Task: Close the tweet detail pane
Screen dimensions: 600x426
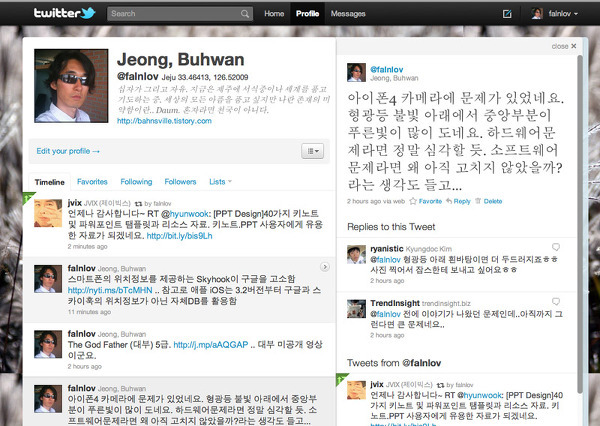Action: tap(564, 46)
